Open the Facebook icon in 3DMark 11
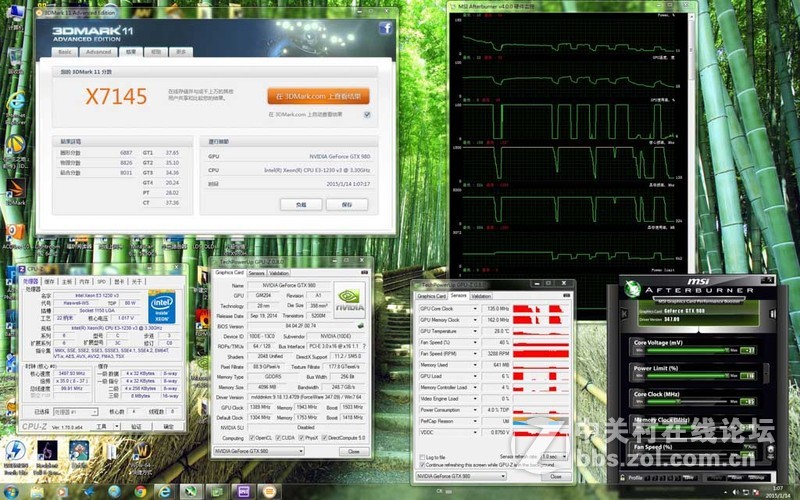800x500 pixels. pos(385,28)
